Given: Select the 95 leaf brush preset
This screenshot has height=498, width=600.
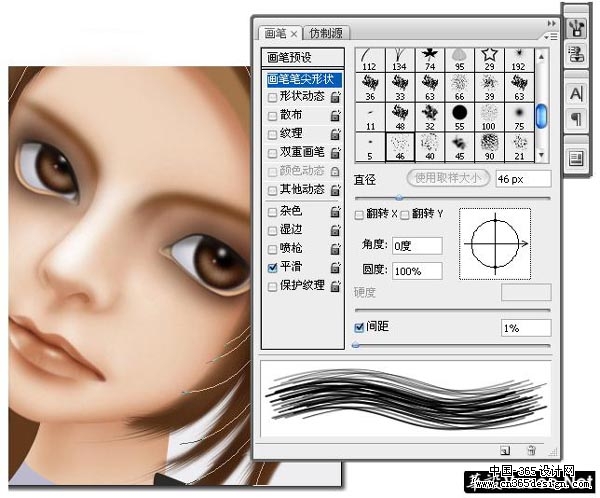Looking at the screenshot, I should pyautogui.click(x=459, y=60).
